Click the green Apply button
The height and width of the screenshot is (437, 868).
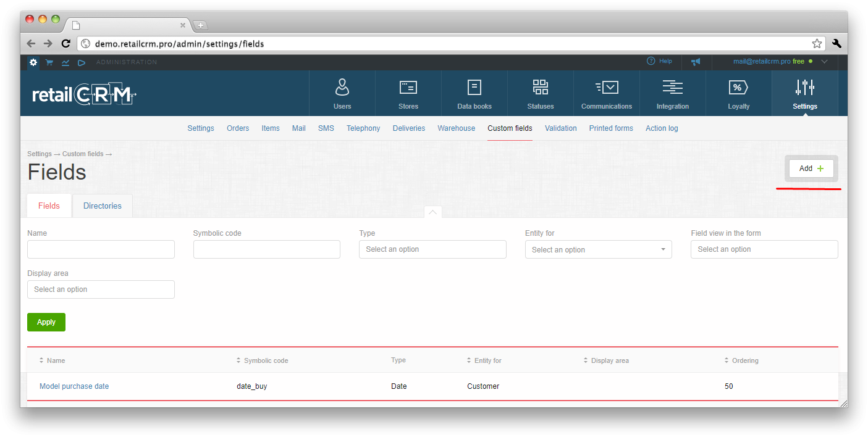[46, 322]
